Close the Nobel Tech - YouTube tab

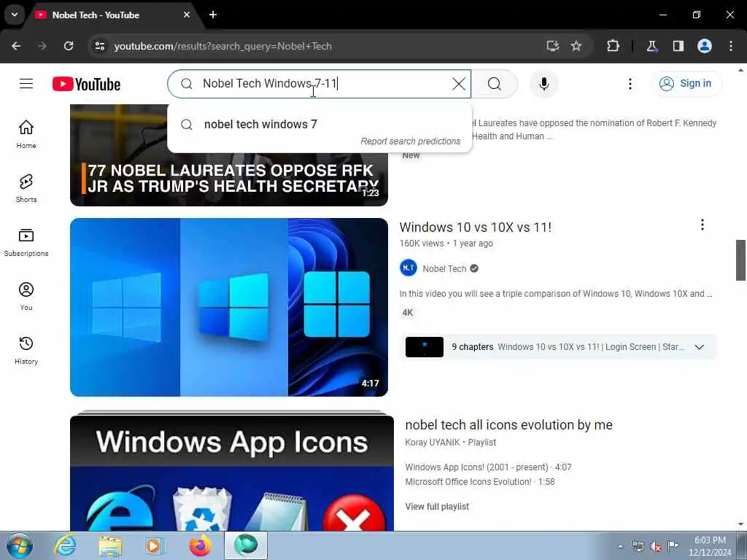coord(186,15)
